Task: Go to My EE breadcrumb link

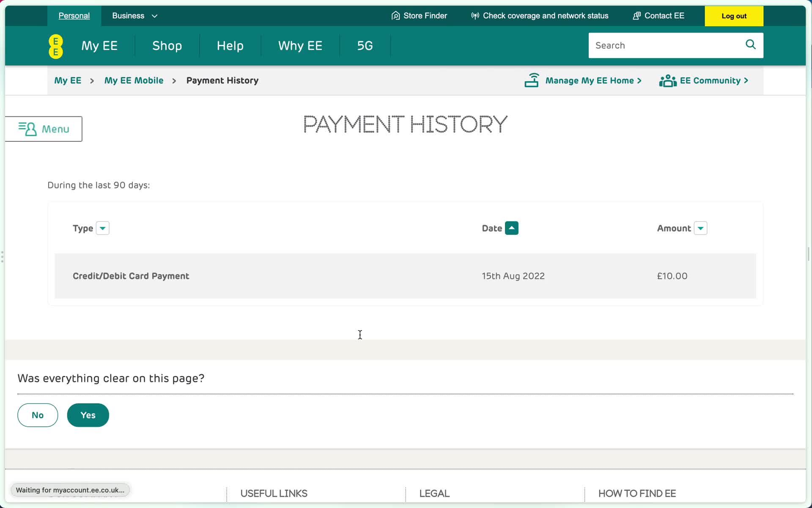Action: [68, 80]
